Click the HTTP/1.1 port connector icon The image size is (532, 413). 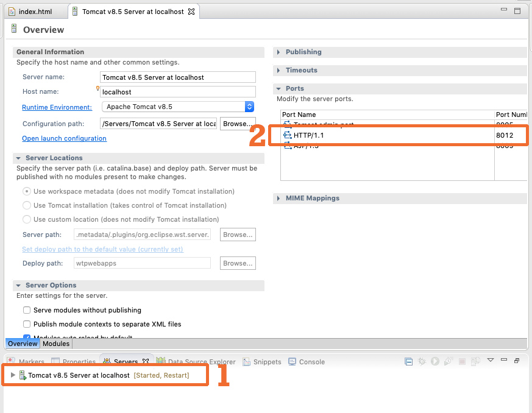(x=288, y=135)
